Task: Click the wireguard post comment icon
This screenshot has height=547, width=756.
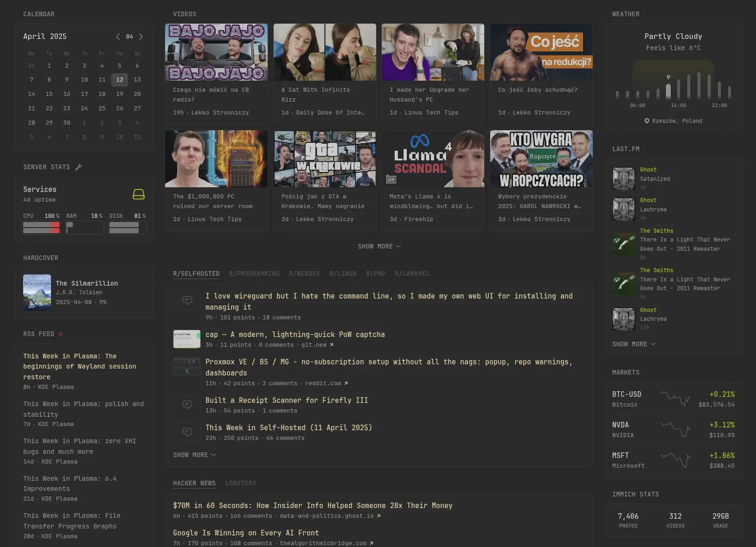Action: pyautogui.click(x=187, y=300)
